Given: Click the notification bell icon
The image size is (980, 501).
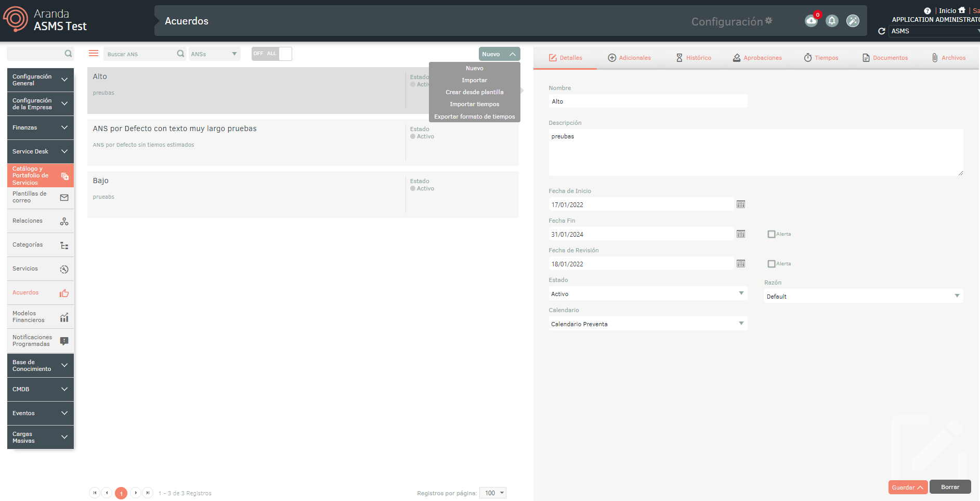Looking at the screenshot, I should pos(832,21).
